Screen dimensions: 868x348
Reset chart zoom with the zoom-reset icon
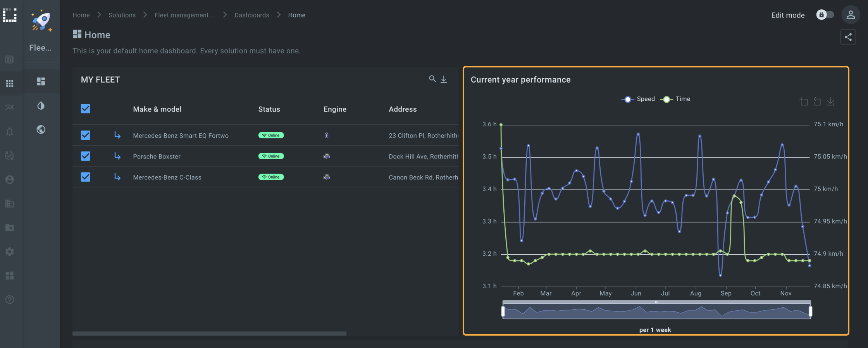click(817, 102)
